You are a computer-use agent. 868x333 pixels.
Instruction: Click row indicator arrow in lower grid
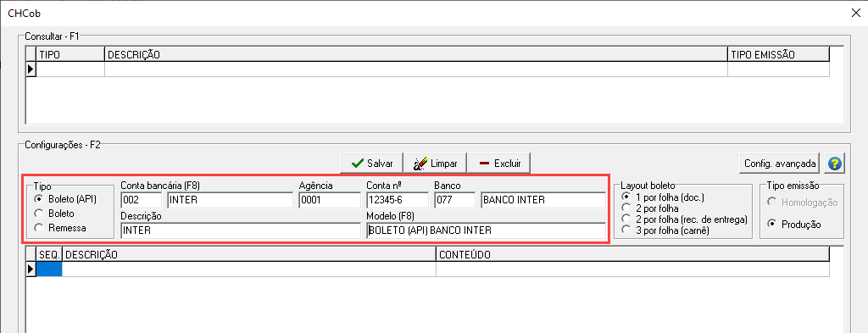31,269
